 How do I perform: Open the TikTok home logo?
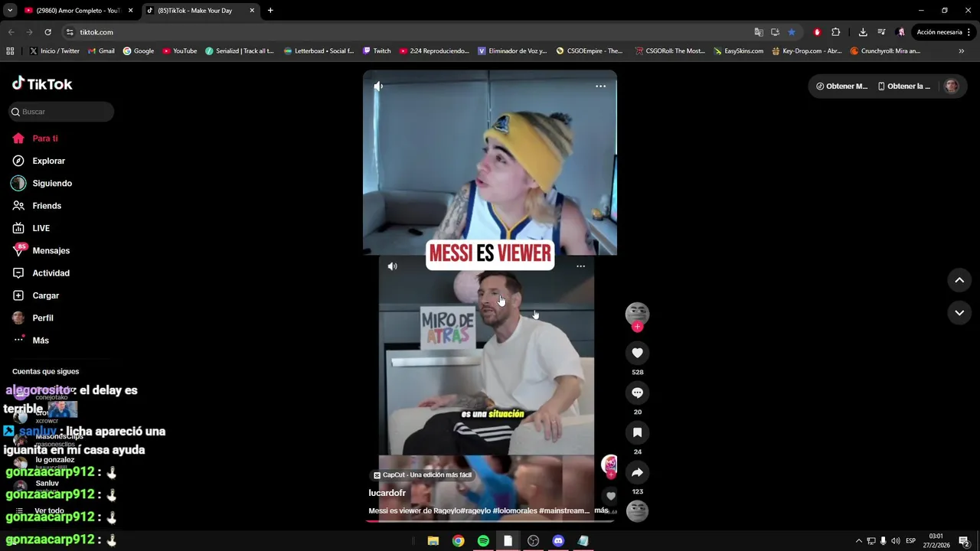42,84
